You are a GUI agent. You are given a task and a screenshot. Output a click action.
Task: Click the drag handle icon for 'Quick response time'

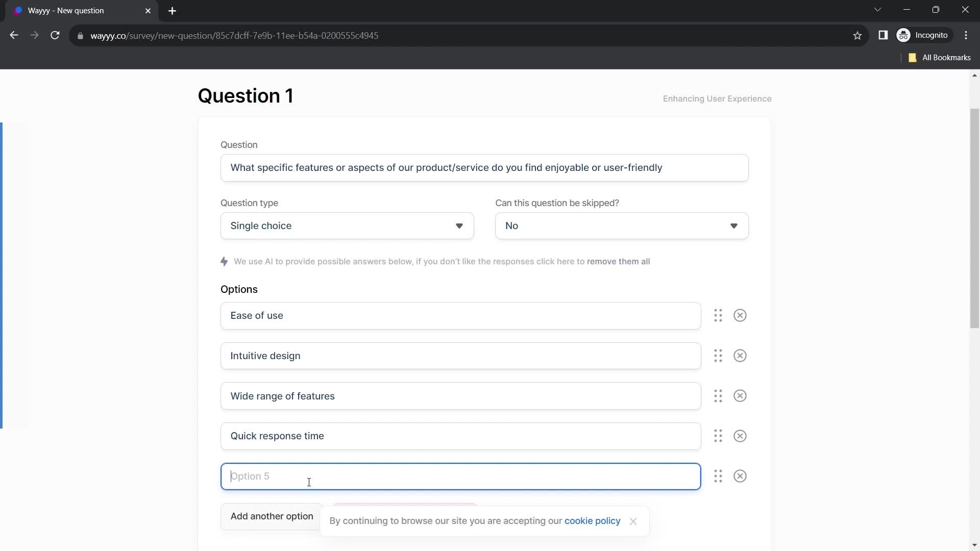coord(719,436)
